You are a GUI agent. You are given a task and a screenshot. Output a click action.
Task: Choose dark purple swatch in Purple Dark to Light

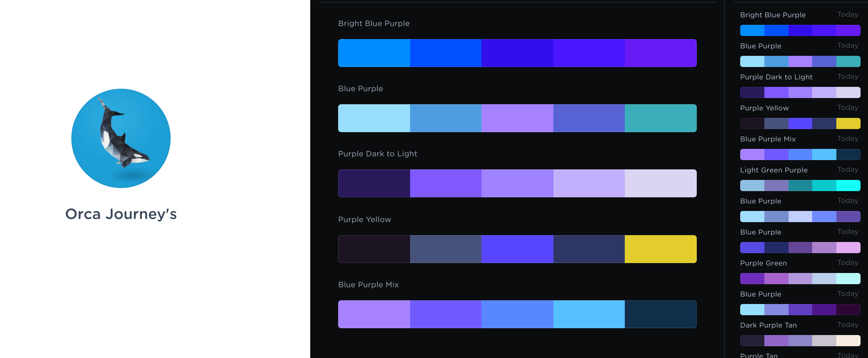(374, 183)
